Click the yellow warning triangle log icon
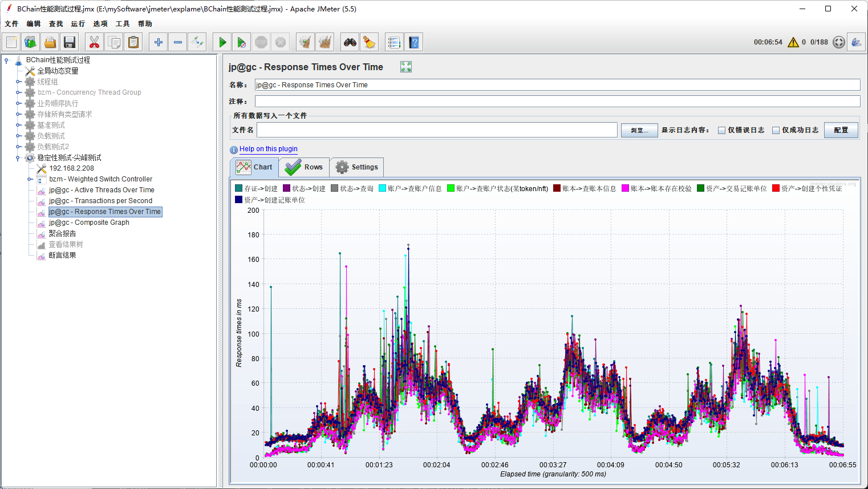 point(793,42)
